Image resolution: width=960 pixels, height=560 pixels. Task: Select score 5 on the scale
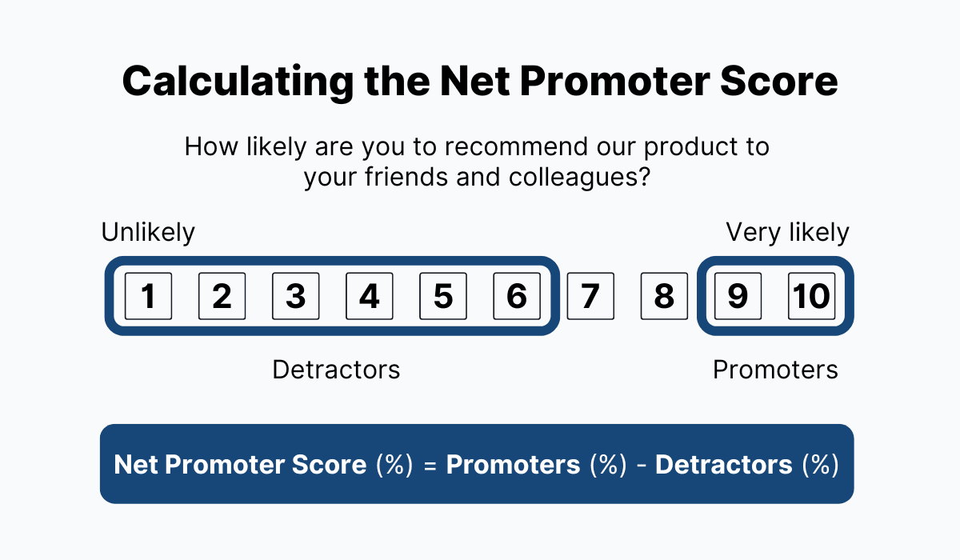(442, 296)
